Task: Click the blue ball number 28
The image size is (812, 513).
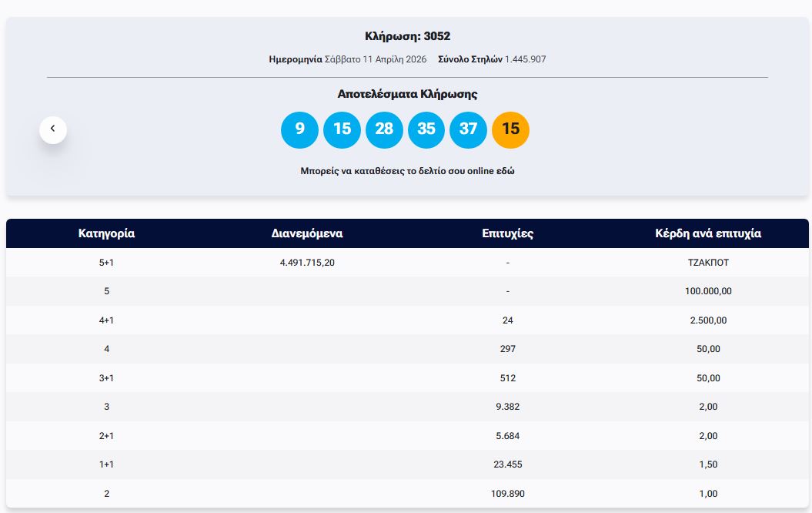Action: tap(384, 129)
